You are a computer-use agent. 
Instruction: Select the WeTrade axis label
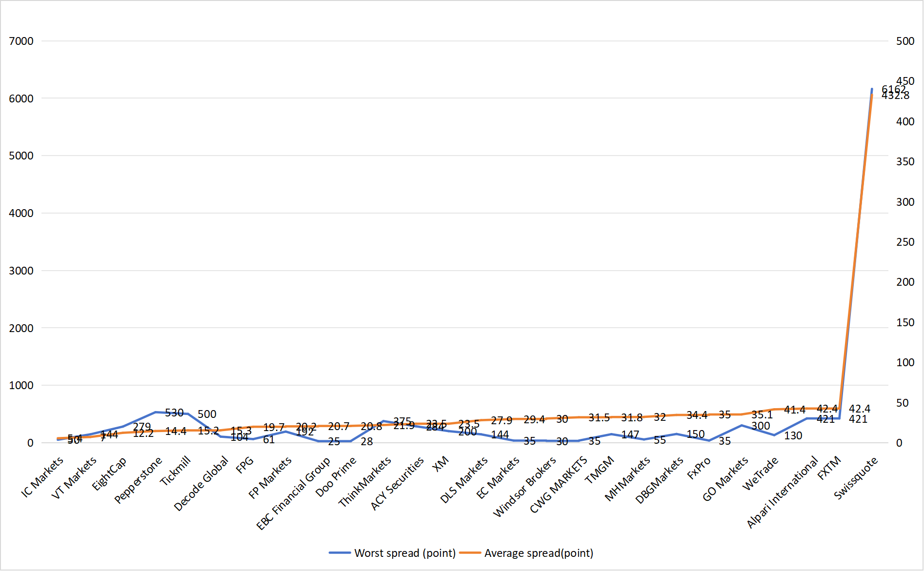point(760,473)
